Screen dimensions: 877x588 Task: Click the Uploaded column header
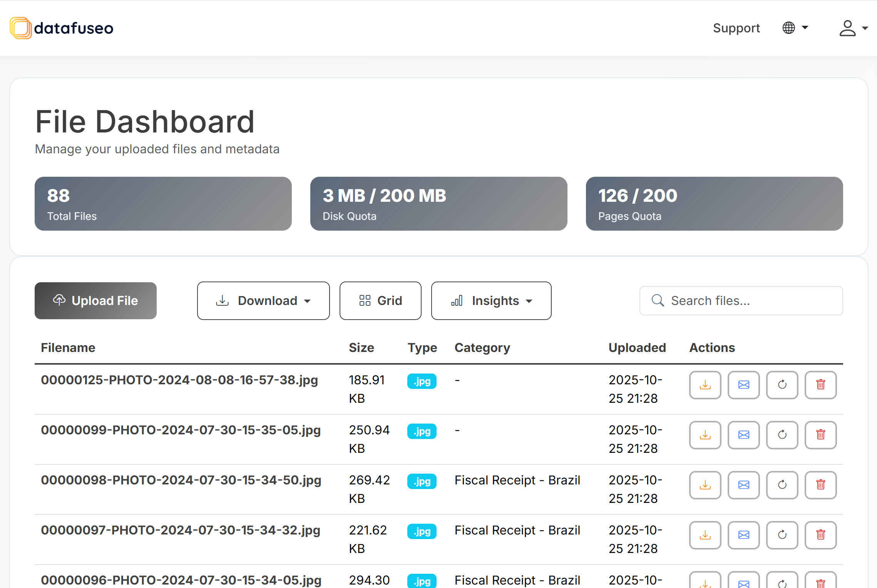tap(637, 348)
